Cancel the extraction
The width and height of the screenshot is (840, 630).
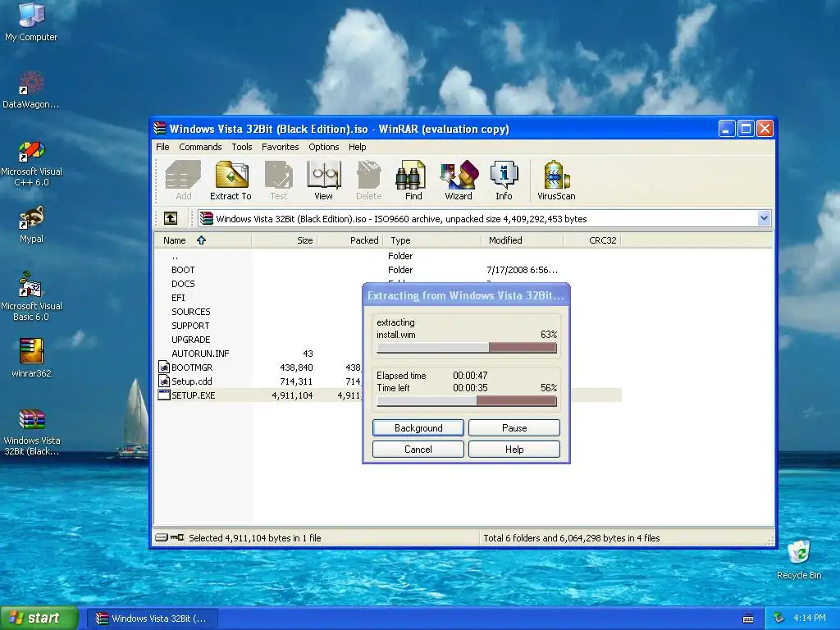point(418,449)
